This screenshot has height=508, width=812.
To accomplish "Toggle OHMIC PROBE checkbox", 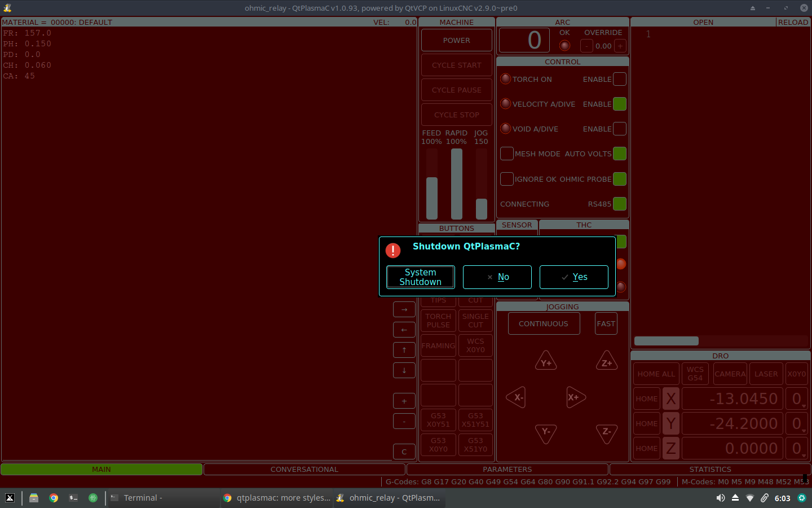I will [x=620, y=179].
